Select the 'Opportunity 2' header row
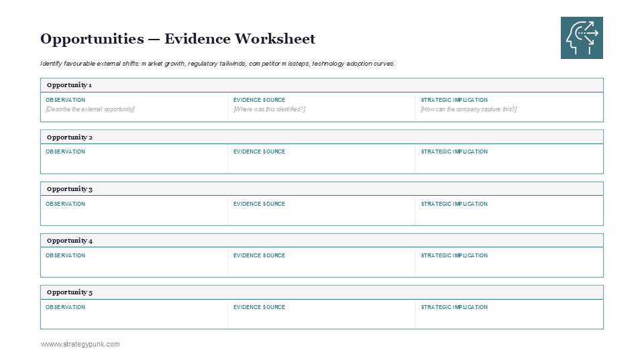The height and width of the screenshot is (362, 644). click(x=321, y=137)
